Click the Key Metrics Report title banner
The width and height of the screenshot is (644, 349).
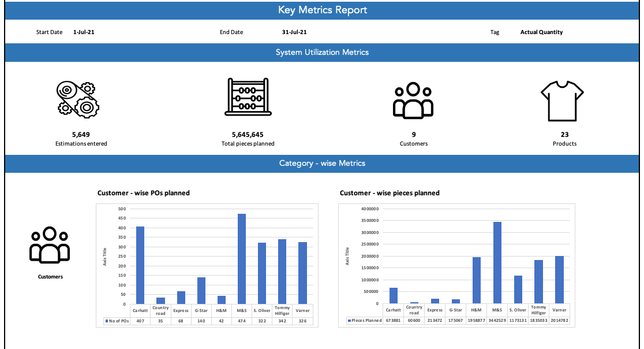click(x=322, y=10)
